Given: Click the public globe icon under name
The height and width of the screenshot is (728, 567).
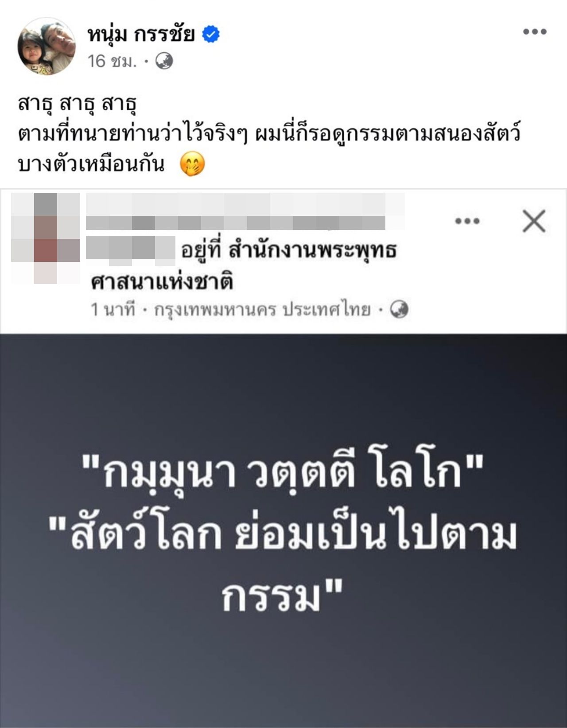Looking at the screenshot, I should (164, 61).
